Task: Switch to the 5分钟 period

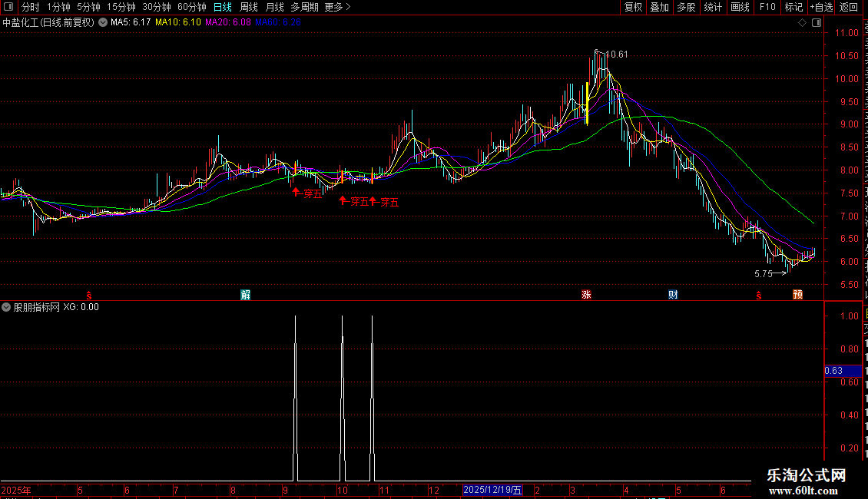Action: point(88,7)
